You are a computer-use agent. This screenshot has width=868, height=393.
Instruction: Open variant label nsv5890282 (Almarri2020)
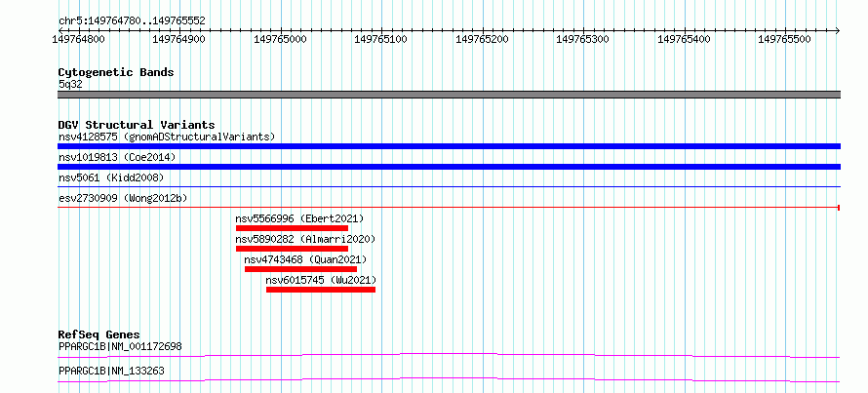pyautogui.click(x=305, y=239)
